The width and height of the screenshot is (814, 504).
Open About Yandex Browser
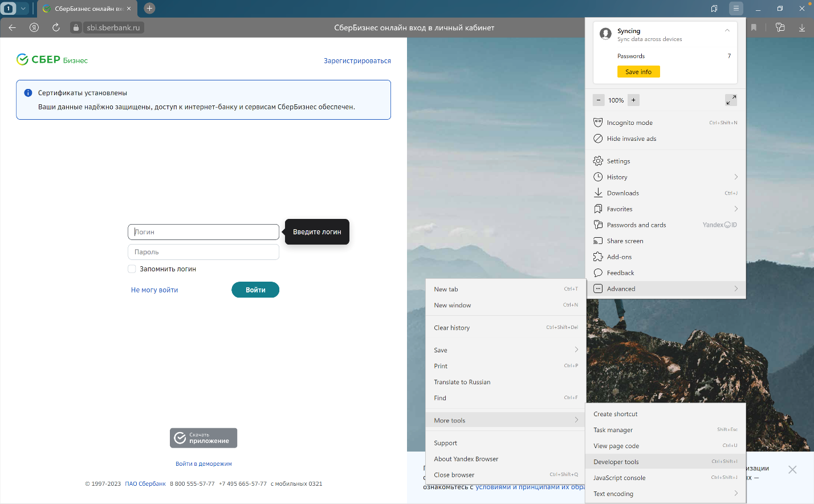506,459
